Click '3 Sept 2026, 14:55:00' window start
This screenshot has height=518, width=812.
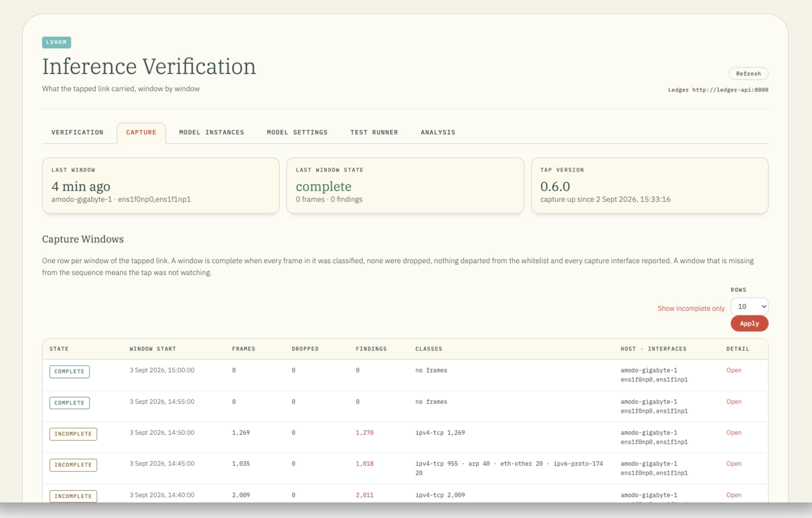point(162,402)
